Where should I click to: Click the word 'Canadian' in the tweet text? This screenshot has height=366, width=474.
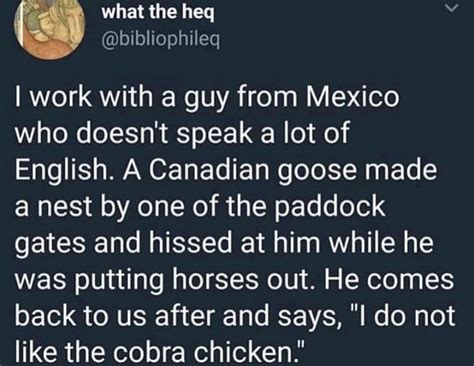click(209, 170)
